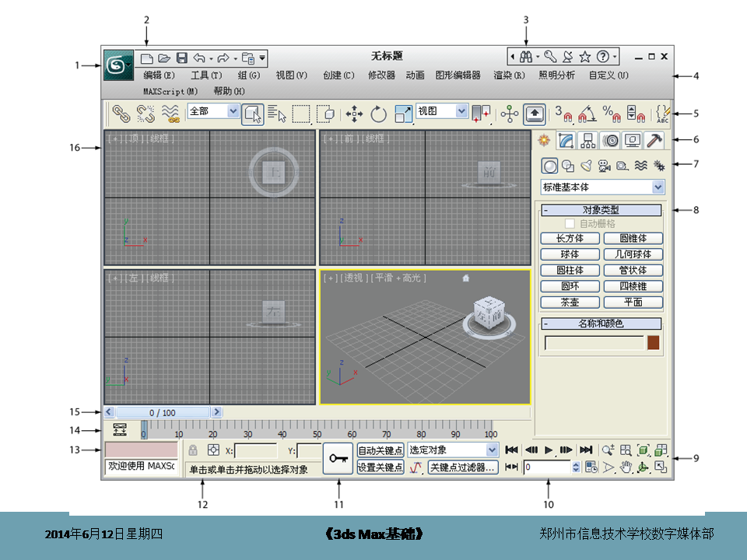
Task: Open the 渲染(R) menu
Action: 509,75
